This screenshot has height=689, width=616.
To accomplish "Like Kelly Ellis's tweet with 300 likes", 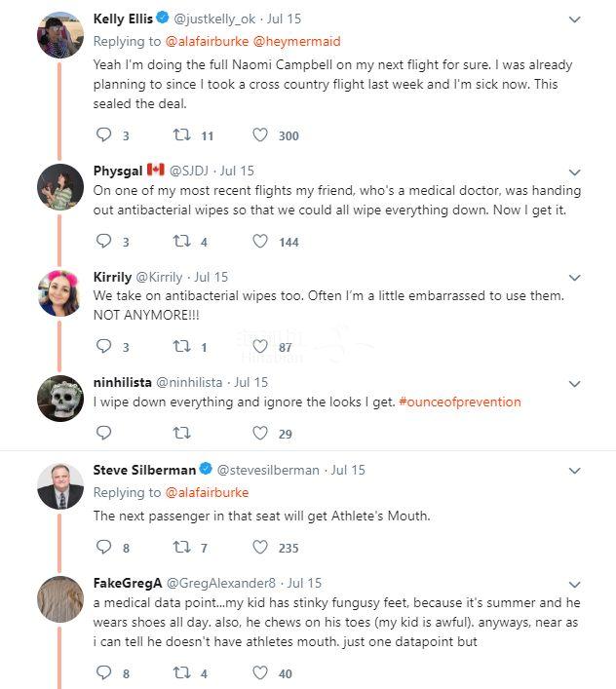I will pos(260,135).
